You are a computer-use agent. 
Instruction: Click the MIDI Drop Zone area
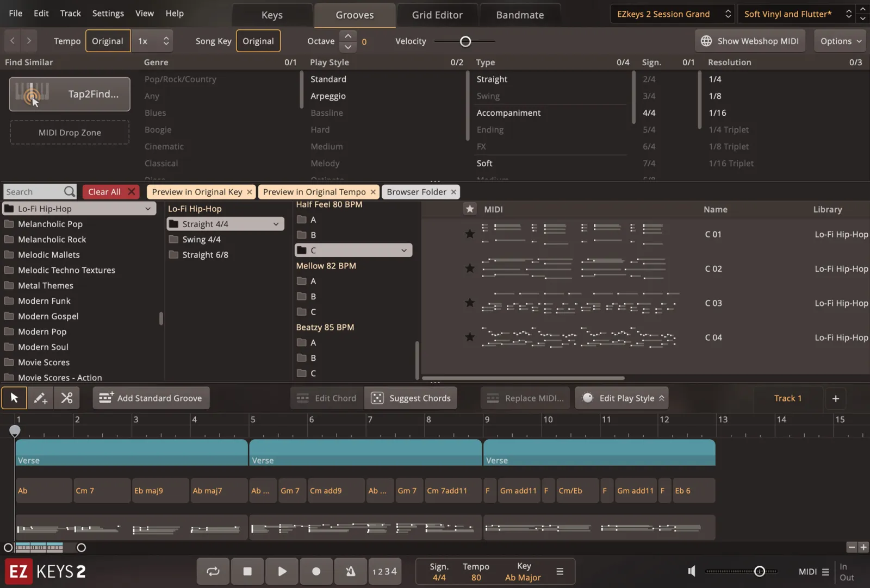(70, 133)
